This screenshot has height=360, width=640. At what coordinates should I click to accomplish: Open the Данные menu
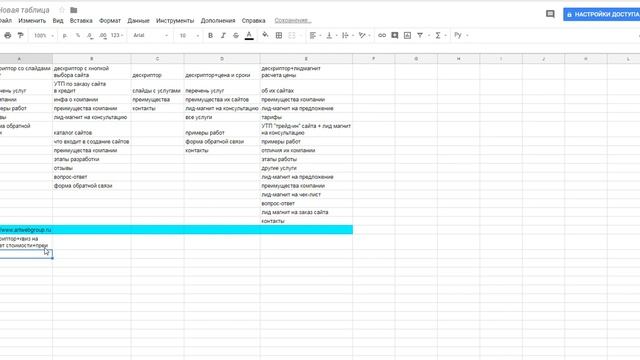point(138,20)
